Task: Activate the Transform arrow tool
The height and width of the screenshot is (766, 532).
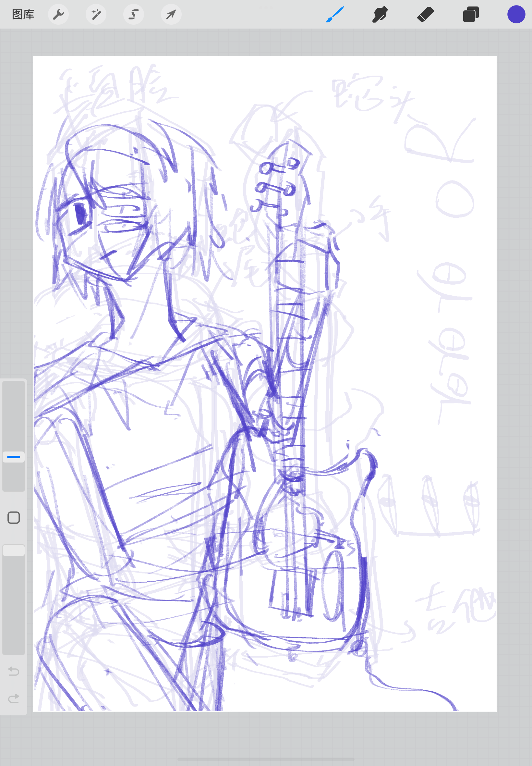Action: 171,14
